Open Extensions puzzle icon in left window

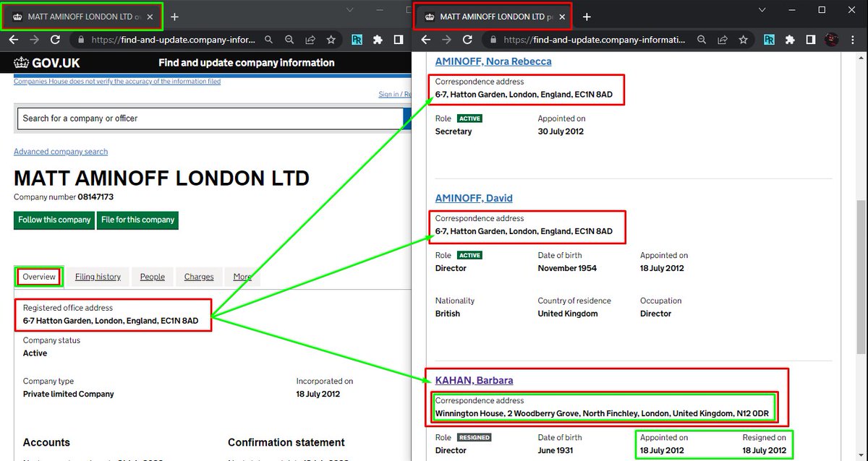tap(378, 40)
